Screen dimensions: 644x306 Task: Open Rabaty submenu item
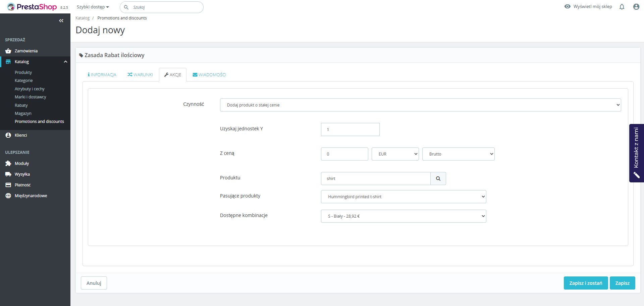[x=21, y=105]
